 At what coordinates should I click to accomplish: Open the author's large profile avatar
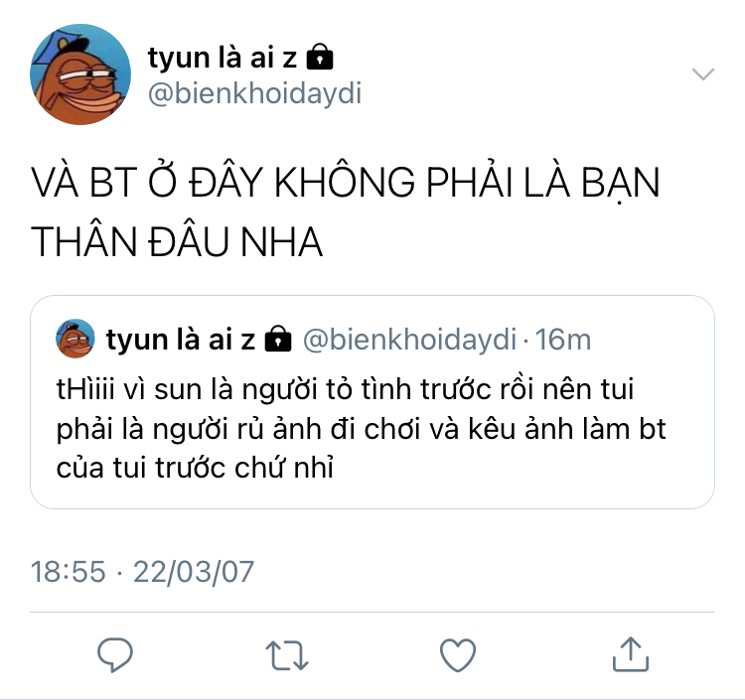click(x=80, y=74)
